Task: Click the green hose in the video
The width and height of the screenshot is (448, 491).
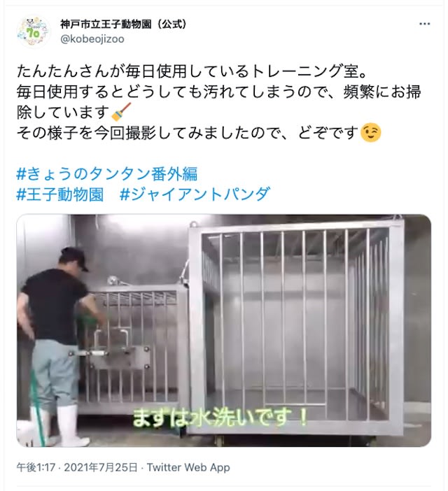Action: point(38,408)
